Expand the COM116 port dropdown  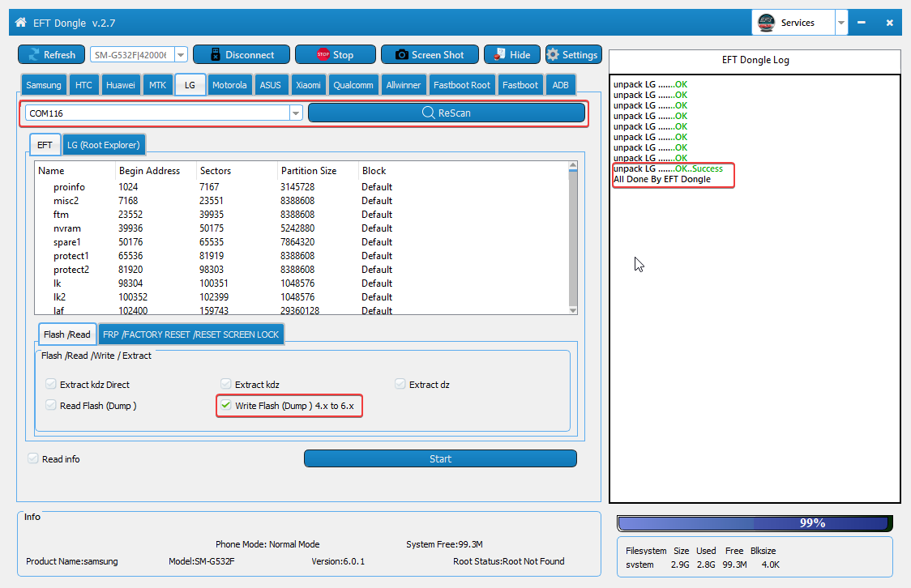[296, 113]
